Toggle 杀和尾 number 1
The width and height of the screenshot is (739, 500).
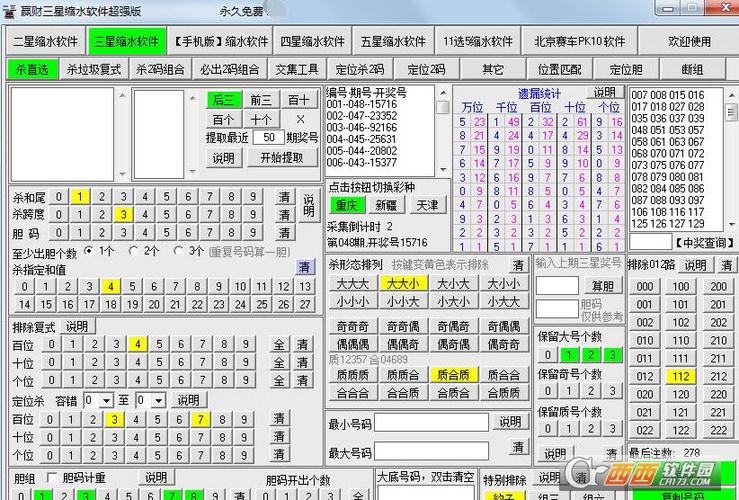click(80, 196)
